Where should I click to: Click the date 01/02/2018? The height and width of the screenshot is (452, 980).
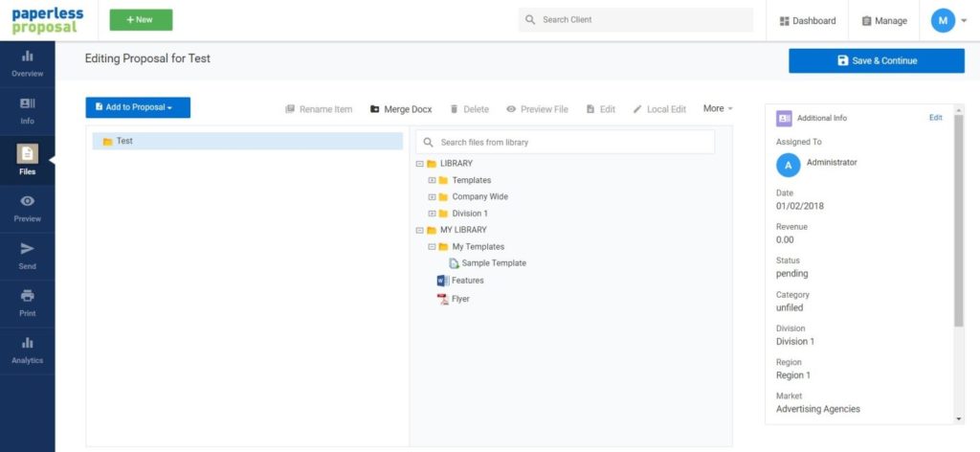point(800,206)
